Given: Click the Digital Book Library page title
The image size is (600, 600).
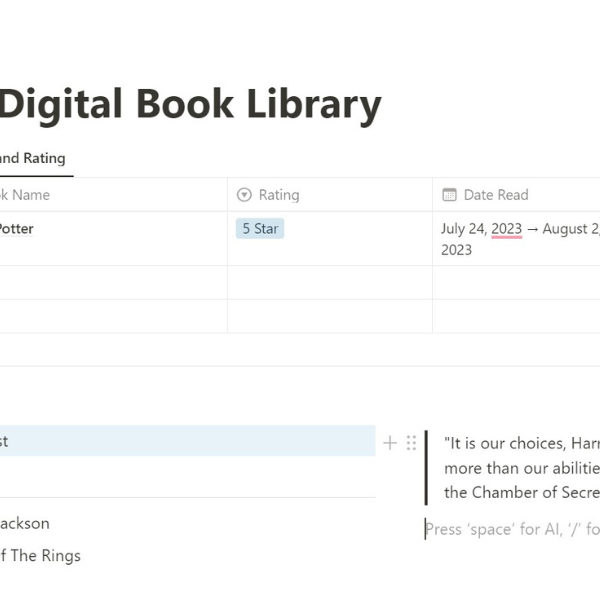Looking at the screenshot, I should pyautogui.click(x=190, y=106).
